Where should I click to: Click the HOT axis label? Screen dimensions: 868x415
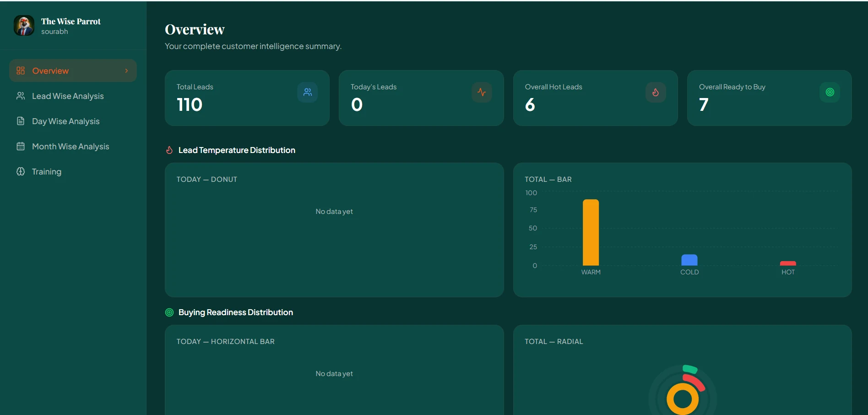[x=788, y=272]
